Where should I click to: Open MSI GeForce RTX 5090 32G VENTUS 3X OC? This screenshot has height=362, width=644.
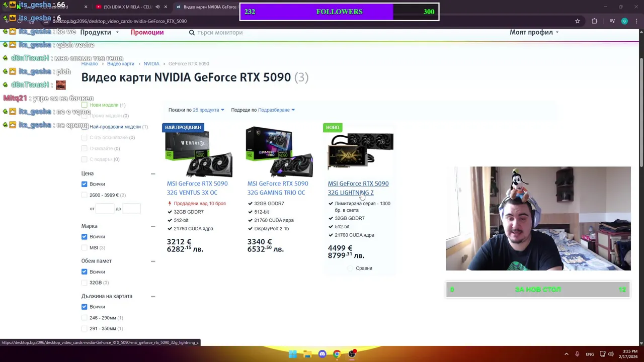coord(197,188)
